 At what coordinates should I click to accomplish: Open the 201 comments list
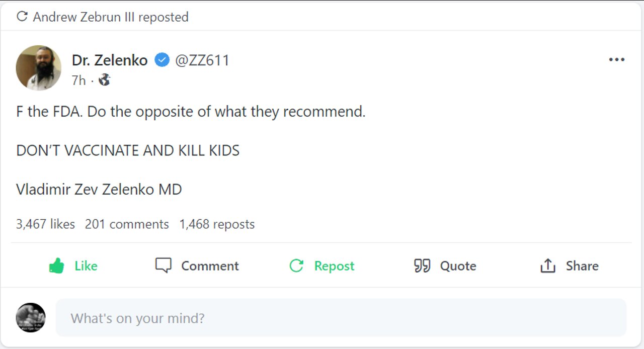[x=127, y=224]
